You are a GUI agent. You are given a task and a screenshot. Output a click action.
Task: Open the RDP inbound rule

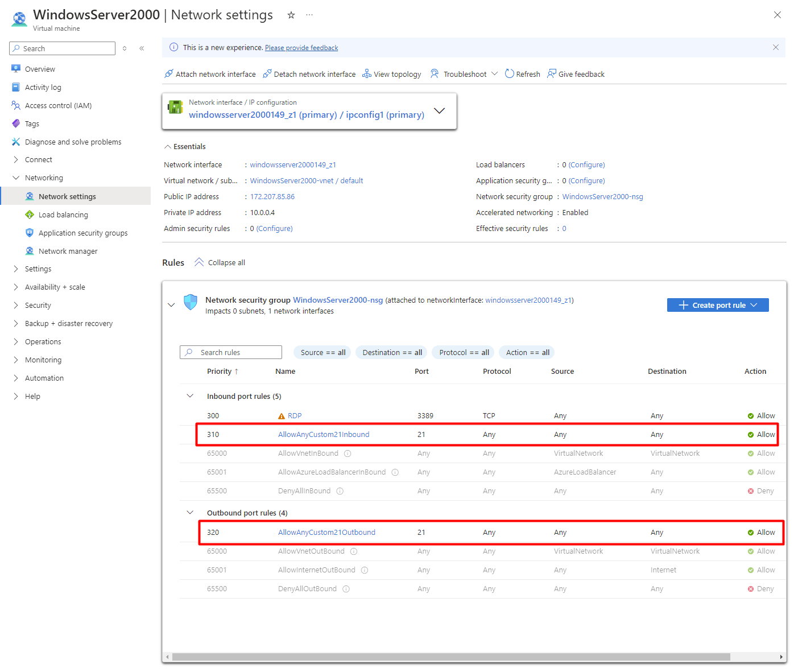coord(295,415)
